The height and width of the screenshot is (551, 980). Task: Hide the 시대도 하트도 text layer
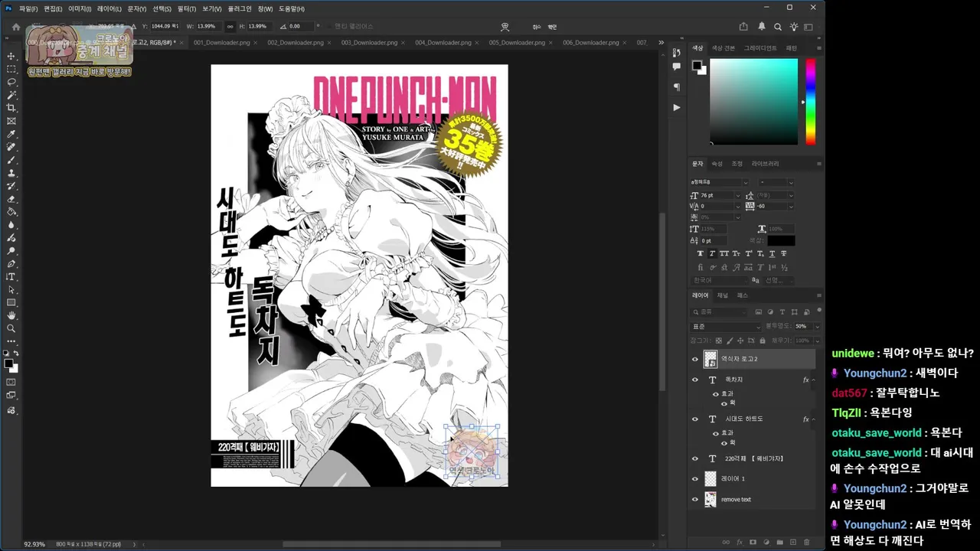[695, 419]
